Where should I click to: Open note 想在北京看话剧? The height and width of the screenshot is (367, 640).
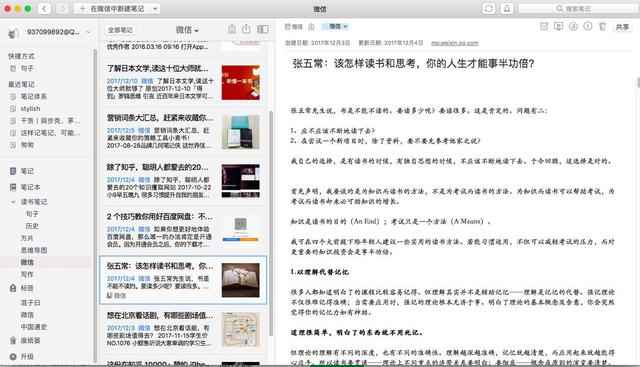coord(183,330)
